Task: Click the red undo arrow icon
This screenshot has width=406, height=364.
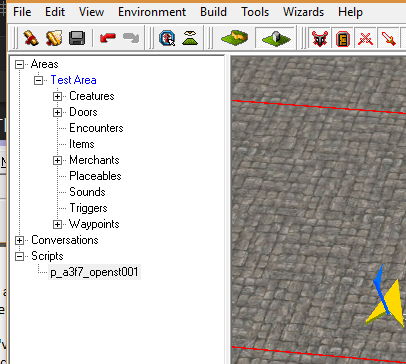Action: [108, 38]
